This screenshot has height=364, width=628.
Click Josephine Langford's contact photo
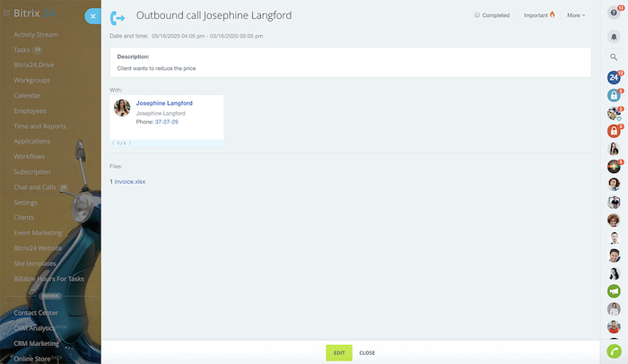[122, 108]
